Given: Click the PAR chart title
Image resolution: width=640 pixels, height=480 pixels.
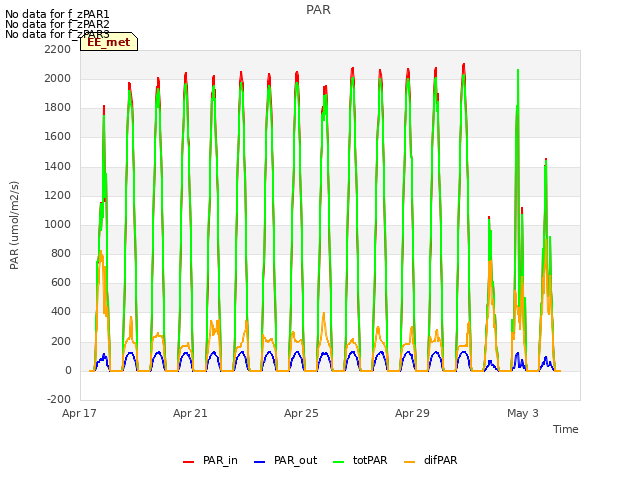Looking at the screenshot, I should [x=318, y=10].
